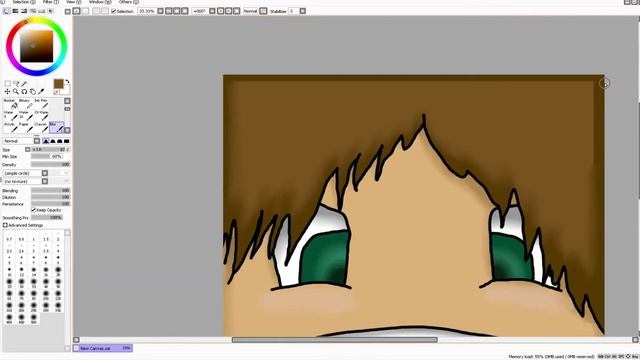This screenshot has width=640, height=360.
Task: Select the 500 brush size preset
Action: click(33, 319)
